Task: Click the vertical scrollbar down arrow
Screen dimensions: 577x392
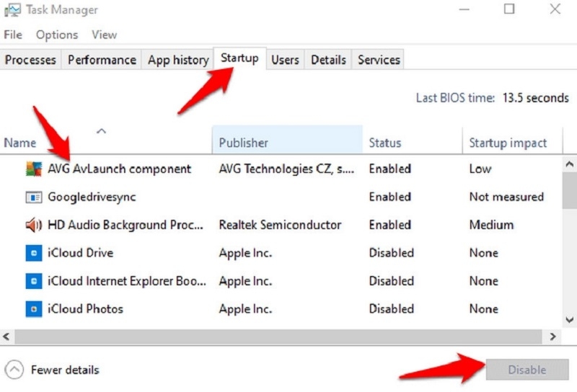Action: click(570, 319)
